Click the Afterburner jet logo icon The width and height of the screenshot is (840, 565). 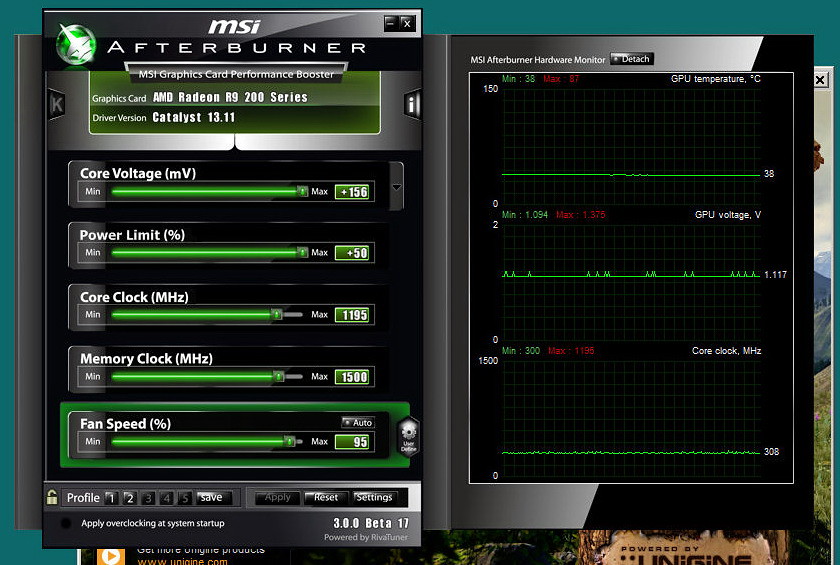74,44
